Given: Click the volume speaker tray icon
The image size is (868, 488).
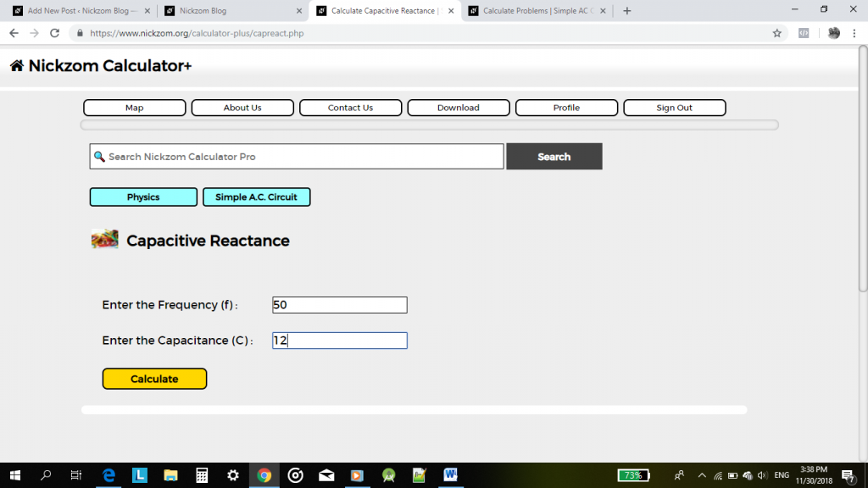Looking at the screenshot, I should coord(762,475).
